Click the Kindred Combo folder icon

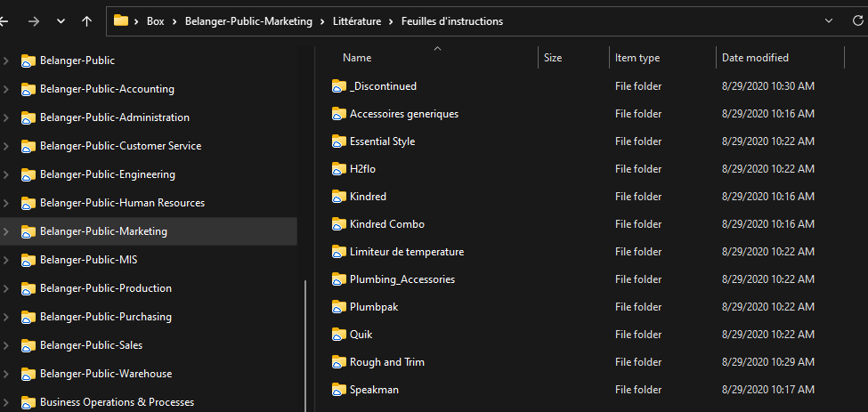click(x=339, y=224)
